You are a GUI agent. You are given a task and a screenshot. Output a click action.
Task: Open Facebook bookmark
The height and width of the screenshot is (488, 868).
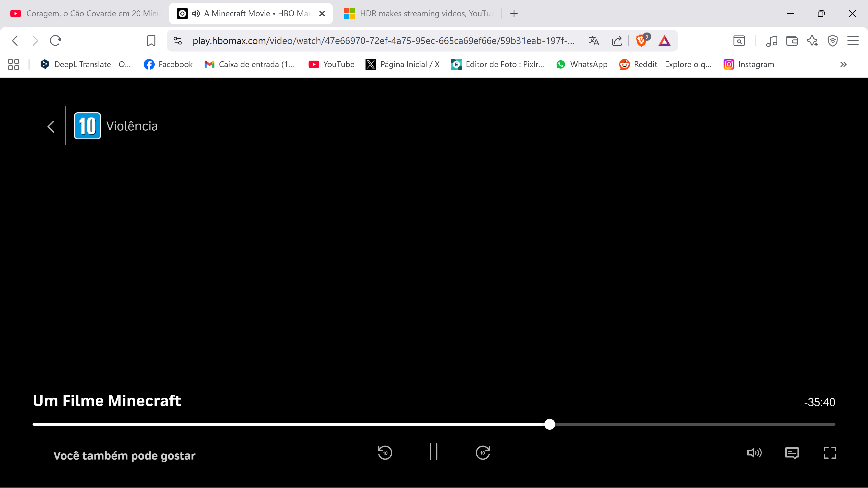tap(168, 64)
